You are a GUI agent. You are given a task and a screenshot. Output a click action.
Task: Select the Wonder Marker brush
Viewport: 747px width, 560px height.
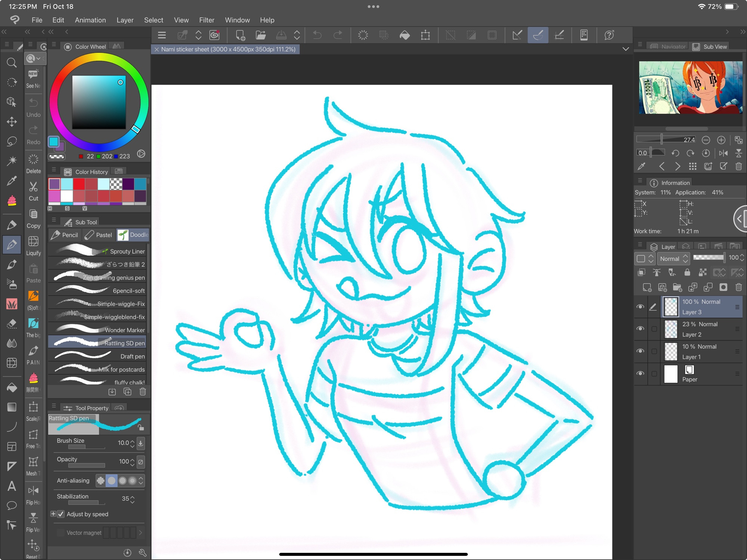[98, 330]
